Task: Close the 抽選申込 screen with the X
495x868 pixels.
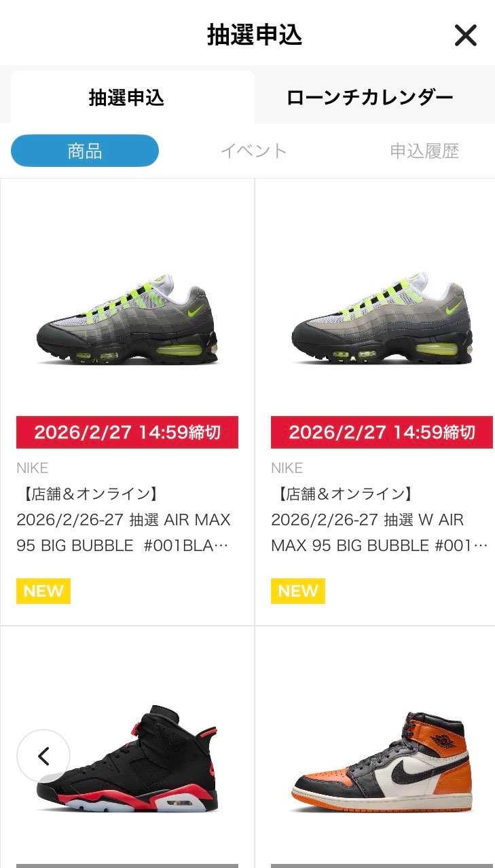Action: [465, 35]
